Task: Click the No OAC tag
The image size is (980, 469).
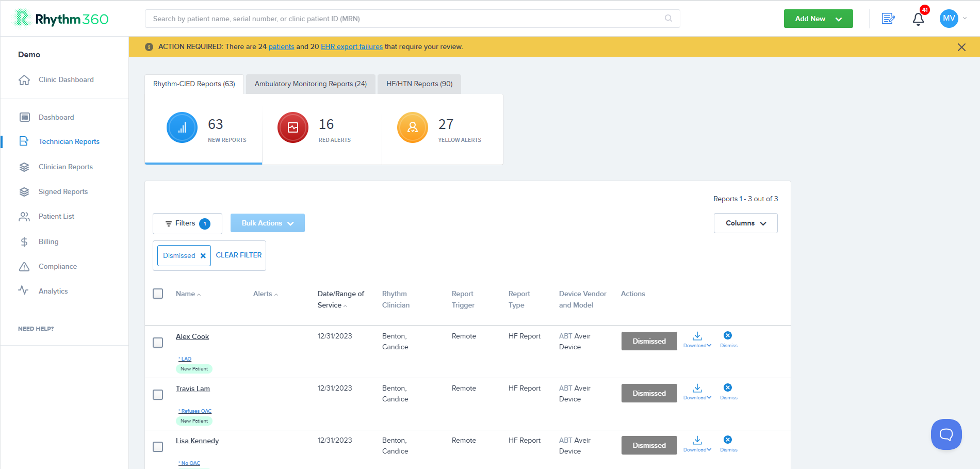Action: coord(189,463)
